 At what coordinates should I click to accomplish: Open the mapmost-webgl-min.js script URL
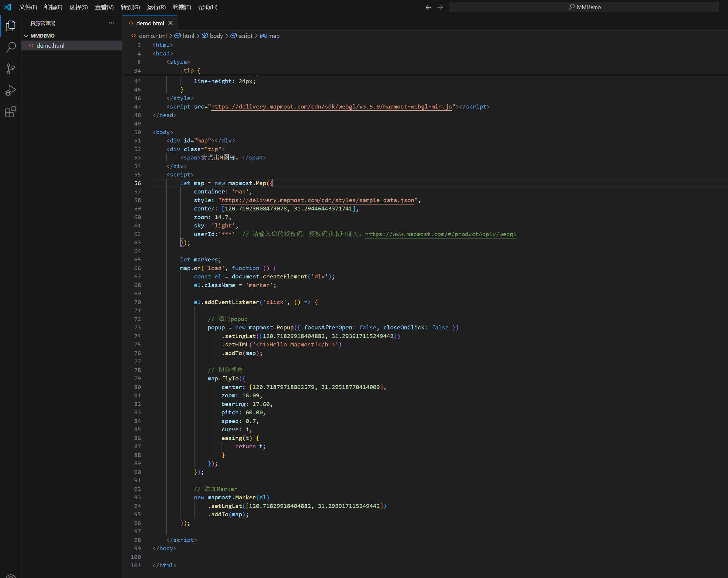331,107
